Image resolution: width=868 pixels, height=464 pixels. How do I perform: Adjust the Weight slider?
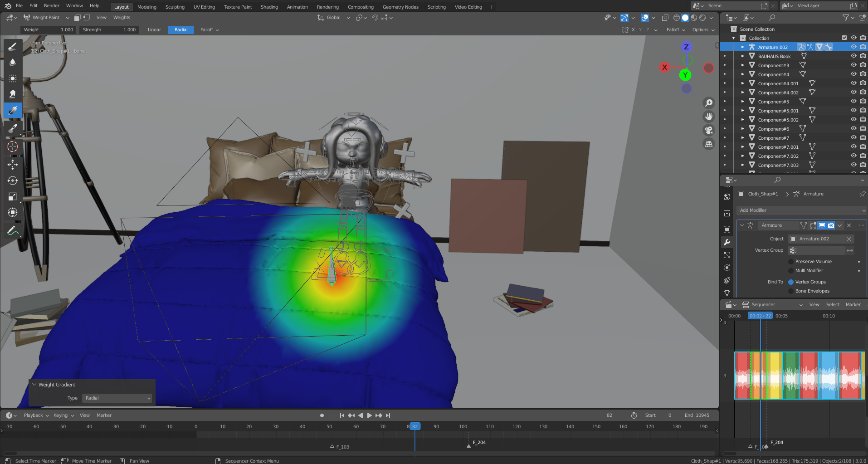coord(48,30)
